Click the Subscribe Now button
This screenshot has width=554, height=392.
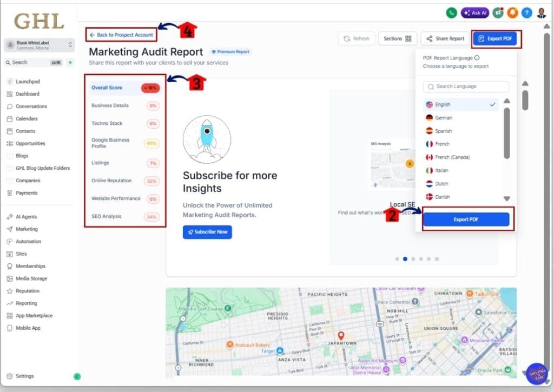coord(207,232)
